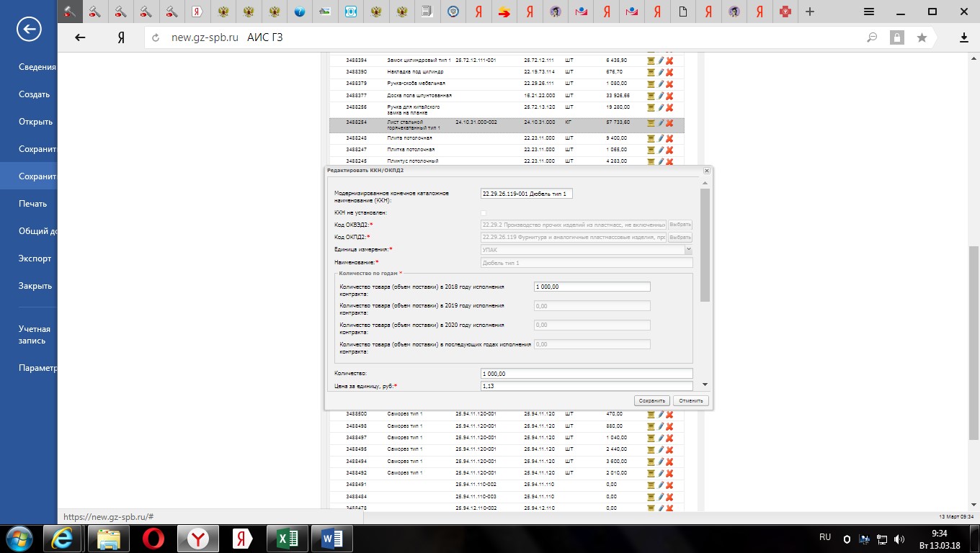
Task: Click the 2019 year quantity field
Action: (592, 306)
